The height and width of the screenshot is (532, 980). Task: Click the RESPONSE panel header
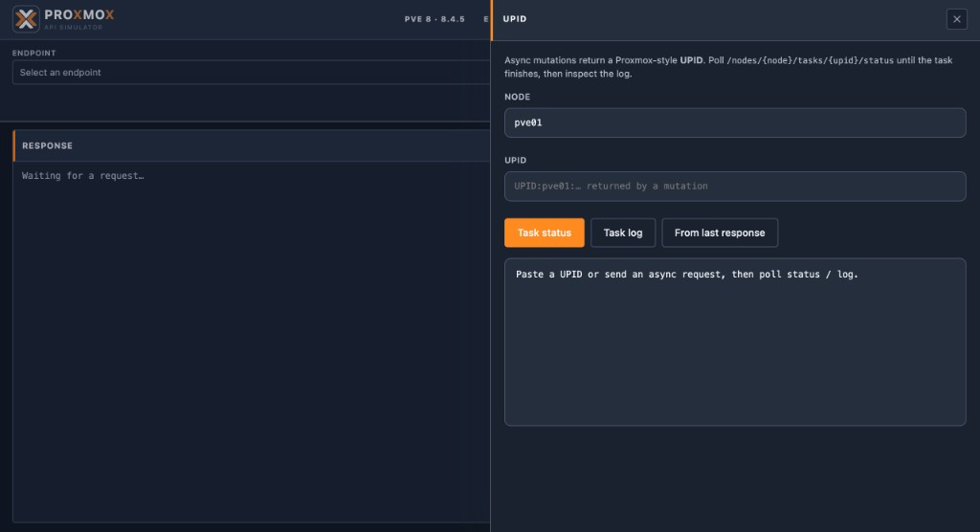(x=252, y=145)
